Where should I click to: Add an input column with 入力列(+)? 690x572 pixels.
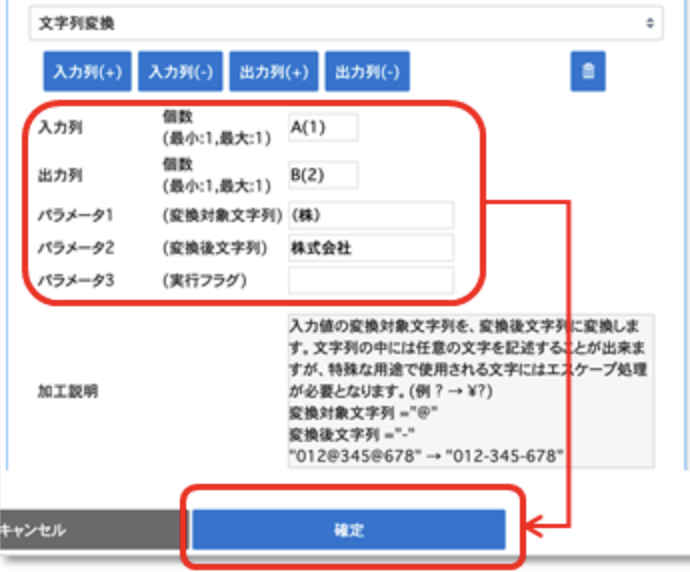click(x=87, y=72)
